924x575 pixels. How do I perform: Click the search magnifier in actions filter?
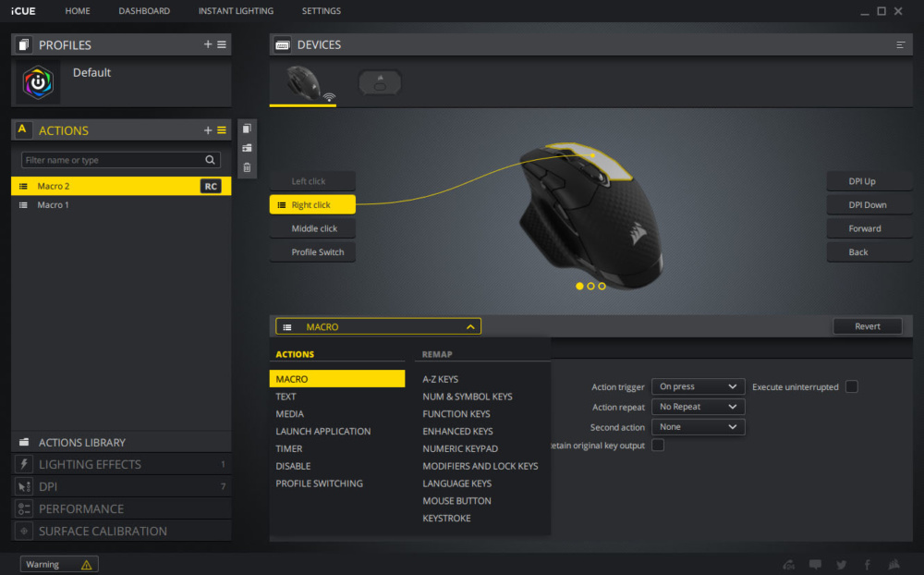[210, 160]
